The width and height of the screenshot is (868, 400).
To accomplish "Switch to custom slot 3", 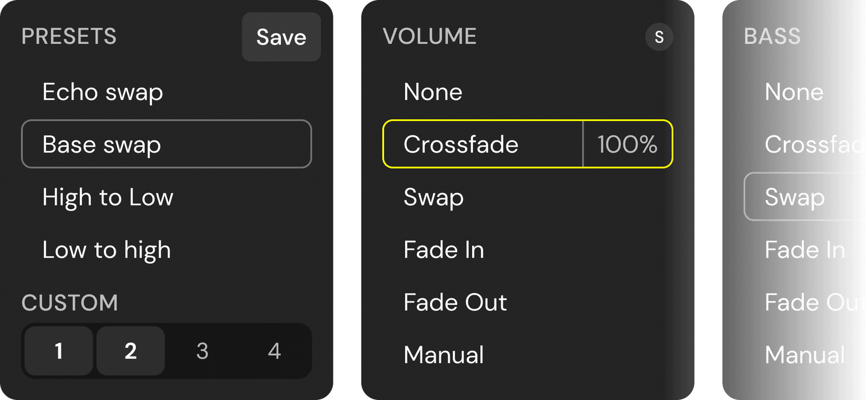I will (202, 350).
